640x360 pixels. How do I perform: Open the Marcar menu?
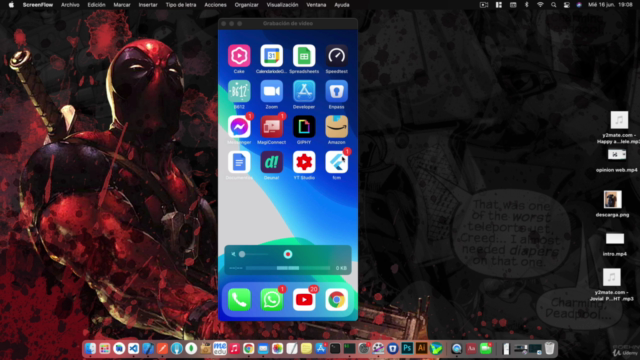pos(122,5)
